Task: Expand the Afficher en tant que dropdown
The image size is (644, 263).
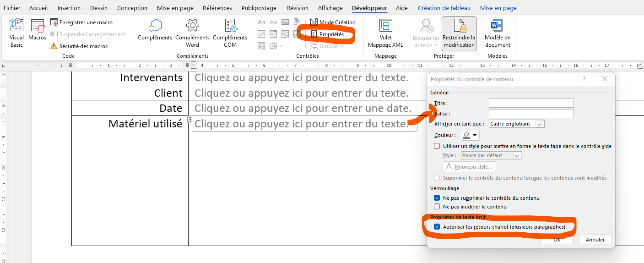Action: pos(540,124)
